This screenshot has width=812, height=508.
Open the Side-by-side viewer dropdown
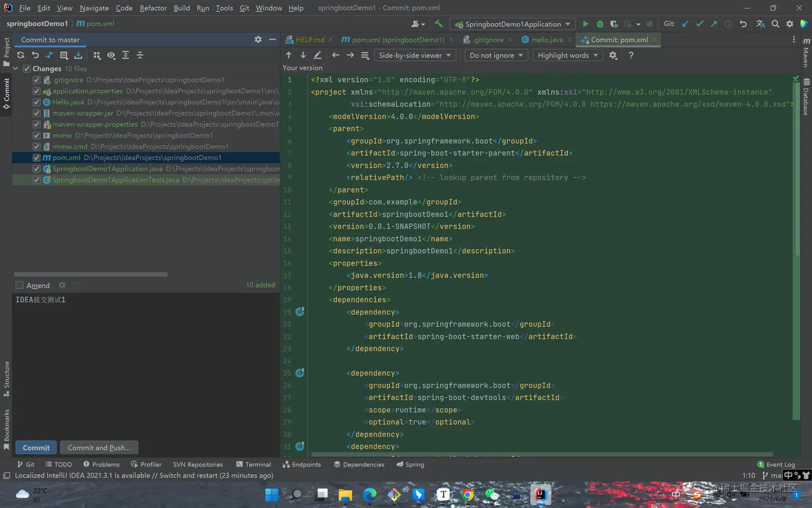tap(415, 55)
